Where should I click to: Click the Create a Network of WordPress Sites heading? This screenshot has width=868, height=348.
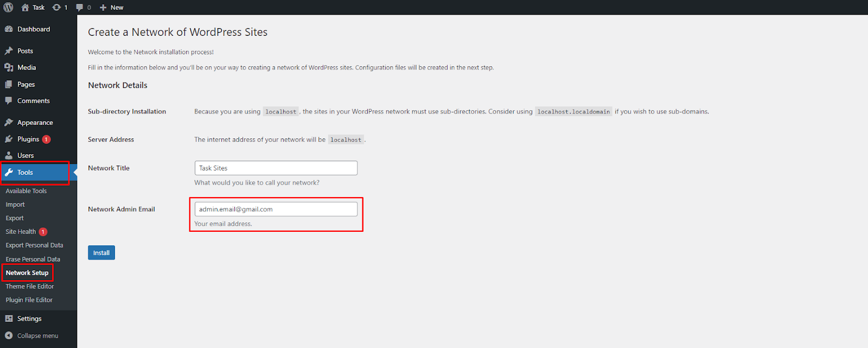point(178,32)
